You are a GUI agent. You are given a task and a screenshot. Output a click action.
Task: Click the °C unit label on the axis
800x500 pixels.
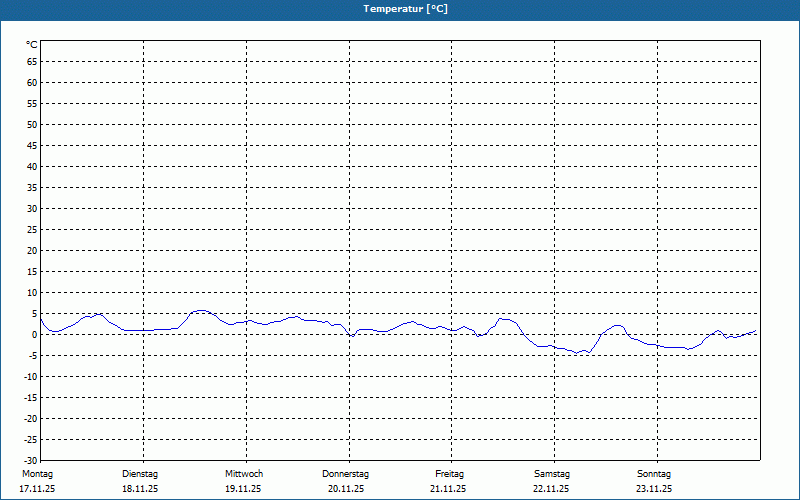point(32,45)
